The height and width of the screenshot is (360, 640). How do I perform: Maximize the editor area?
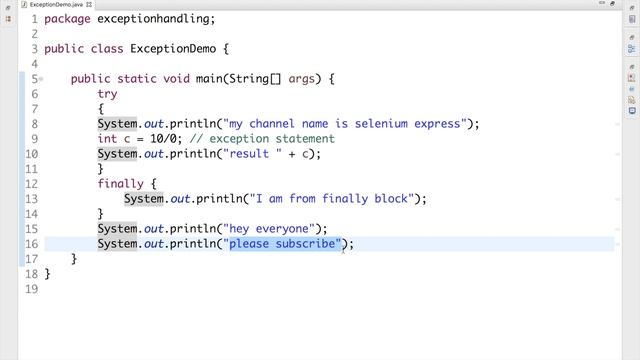(x=612, y=3)
